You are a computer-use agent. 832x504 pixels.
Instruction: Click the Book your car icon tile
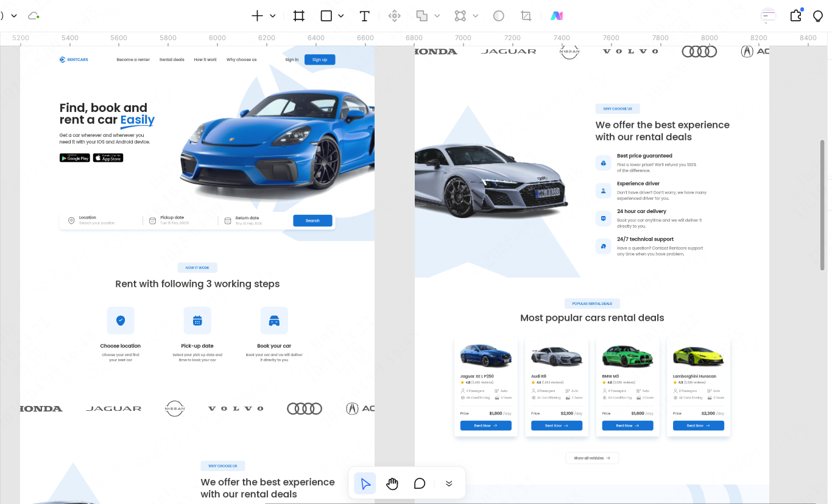(274, 320)
